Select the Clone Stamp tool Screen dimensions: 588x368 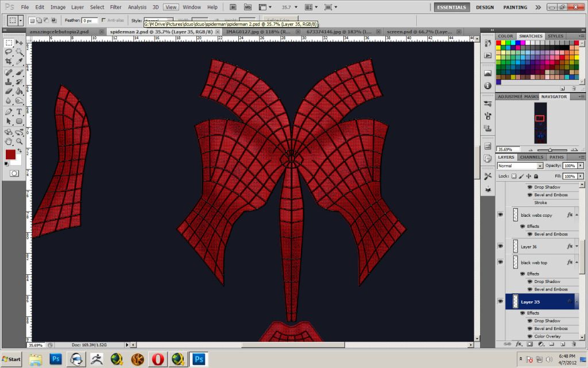click(9, 82)
